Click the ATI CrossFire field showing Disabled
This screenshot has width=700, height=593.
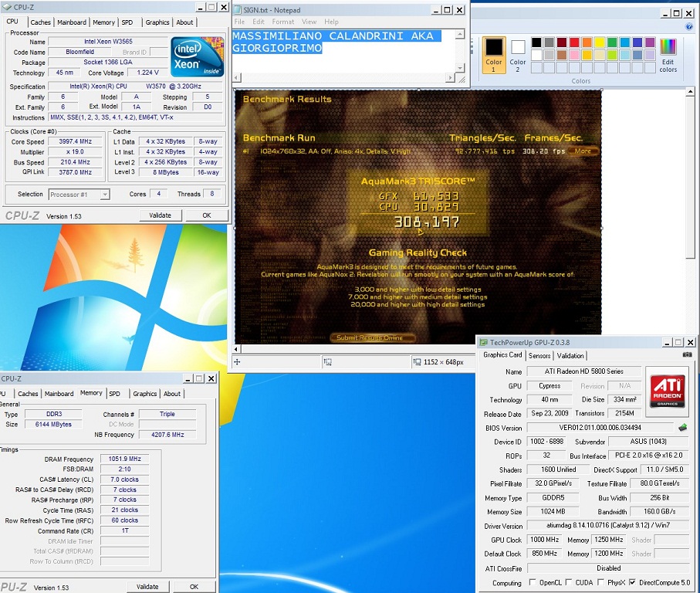[608, 568]
